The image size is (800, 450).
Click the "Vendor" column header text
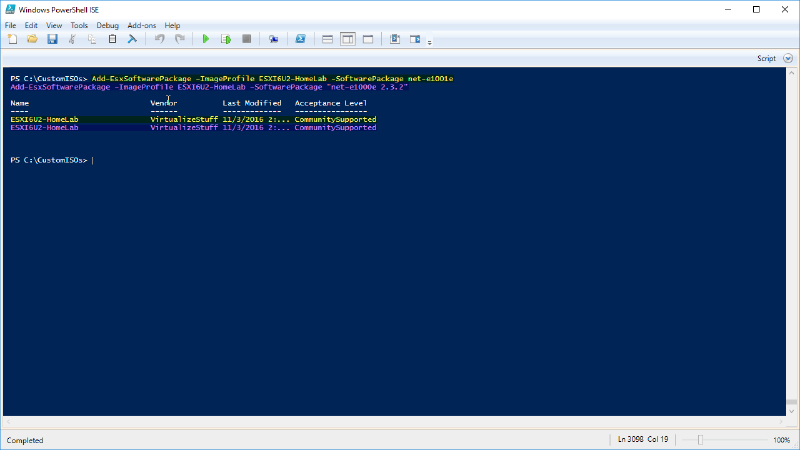(x=164, y=103)
